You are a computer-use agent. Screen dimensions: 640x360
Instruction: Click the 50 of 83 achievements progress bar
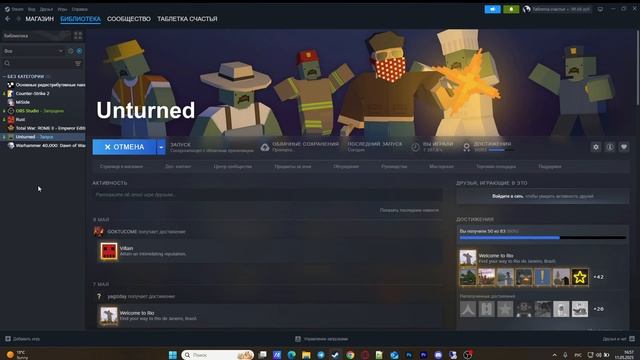pyautogui.click(x=542, y=238)
